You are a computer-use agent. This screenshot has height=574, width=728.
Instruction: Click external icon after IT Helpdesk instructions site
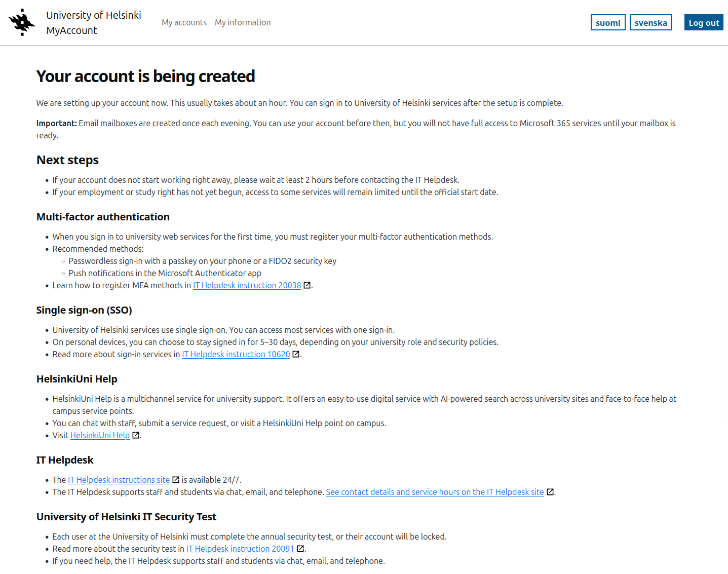176,480
